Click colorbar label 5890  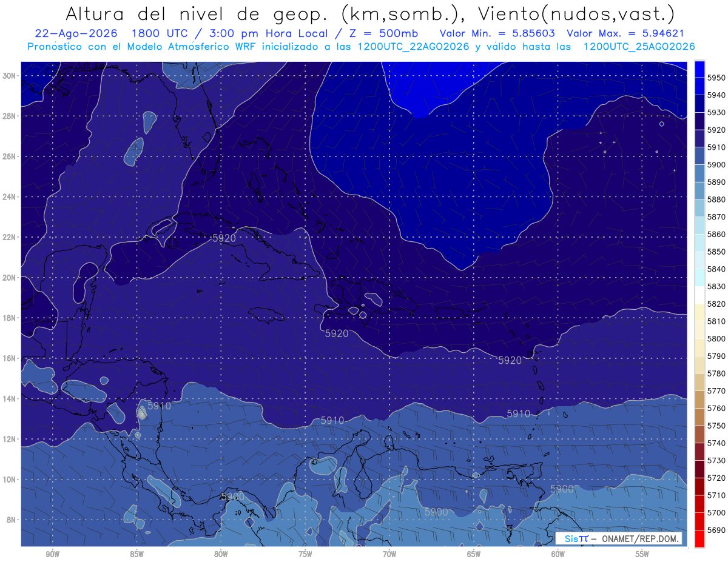pos(716,182)
